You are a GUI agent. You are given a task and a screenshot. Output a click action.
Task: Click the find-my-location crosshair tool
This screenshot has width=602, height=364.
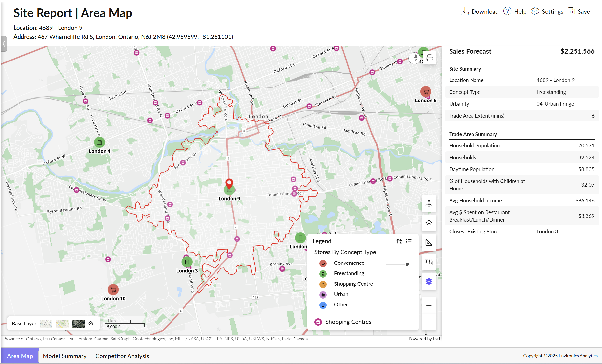pos(429,223)
